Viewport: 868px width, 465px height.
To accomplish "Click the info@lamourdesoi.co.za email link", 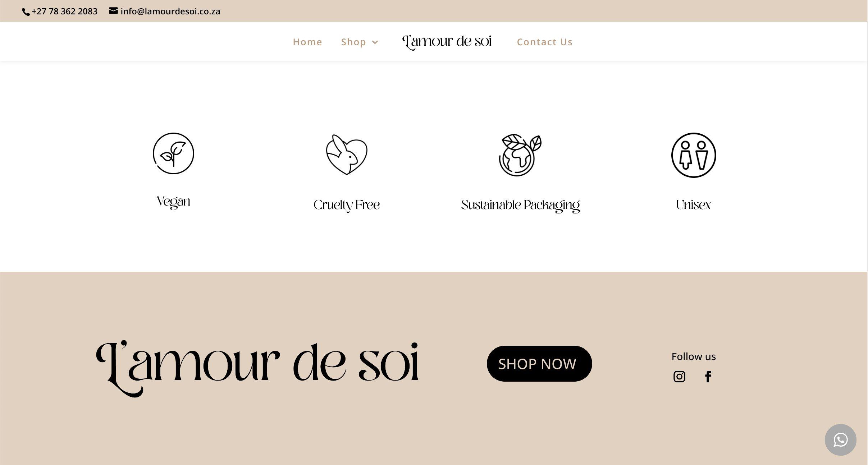I will pyautogui.click(x=170, y=11).
